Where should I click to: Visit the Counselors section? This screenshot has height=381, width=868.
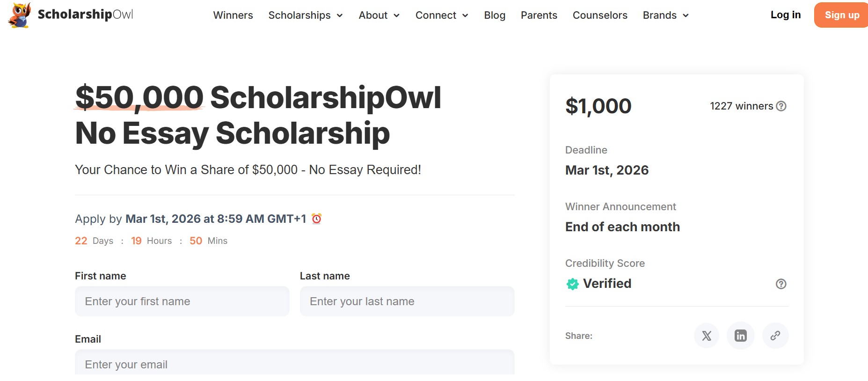coord(599,15)
